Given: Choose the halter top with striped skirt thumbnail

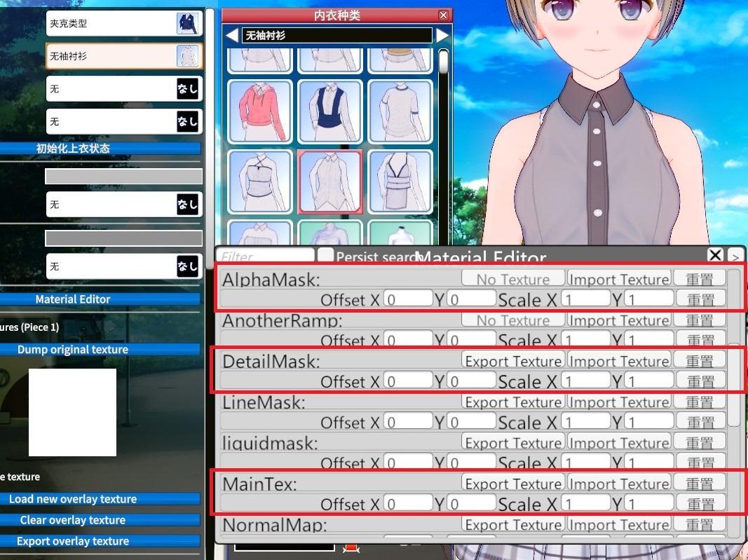Looking at the screenshot, I should (x=400, y=182).
